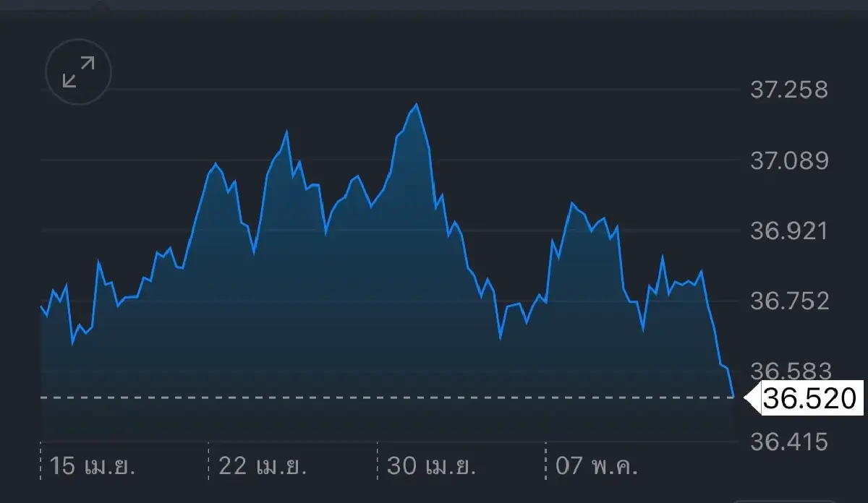This screenshot has width=868, height=503.
Task: Select the 22 เม.ย. date label
Action: point(263,466)
